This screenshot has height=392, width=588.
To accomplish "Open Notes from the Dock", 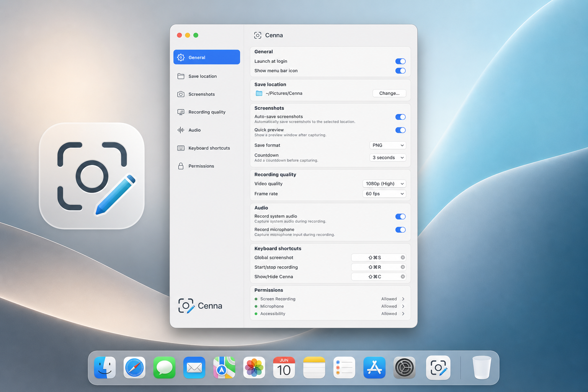I will 314,368.
